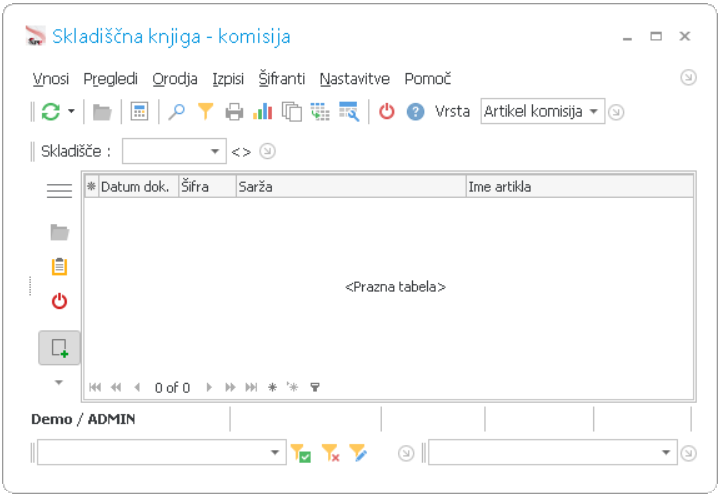This screenshot has height=497, width=721.
Task: Open the refresh dropdown arrow
Action: click(x=71, y=111)
